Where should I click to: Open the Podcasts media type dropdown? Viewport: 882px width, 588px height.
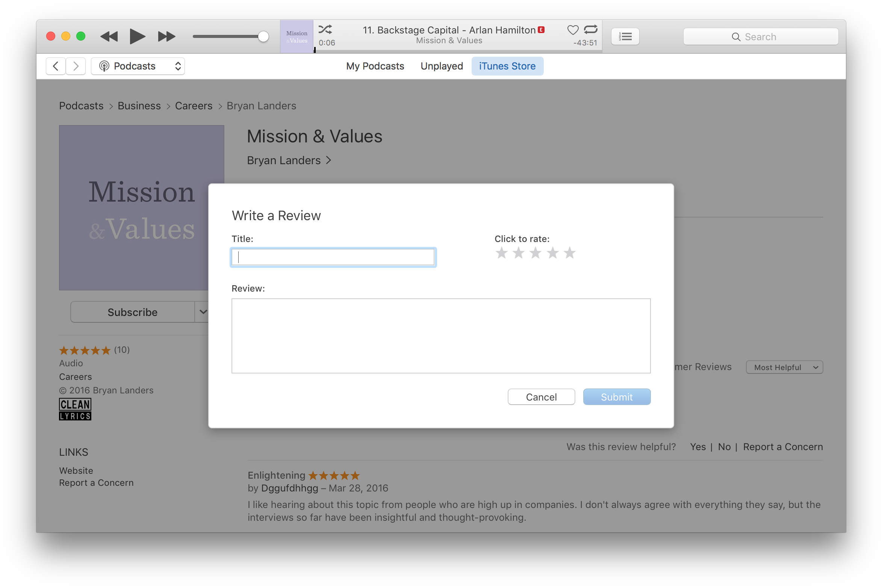click(x=138, y=66)
